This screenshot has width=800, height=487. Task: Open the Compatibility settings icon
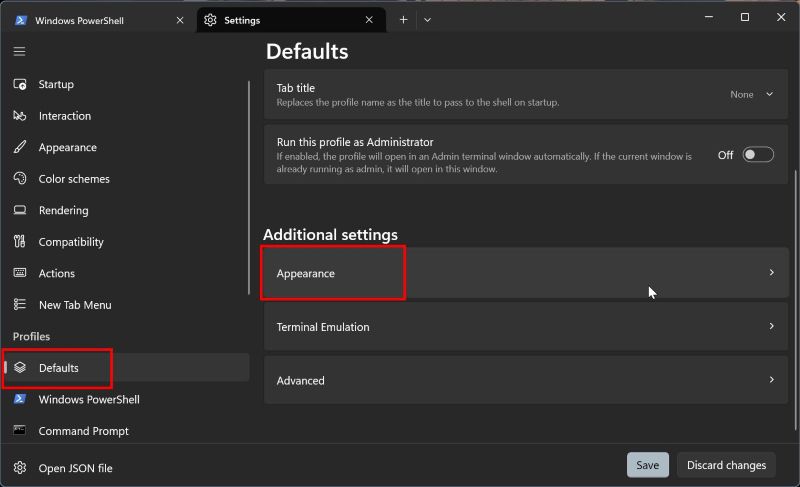tap(20, 242)
